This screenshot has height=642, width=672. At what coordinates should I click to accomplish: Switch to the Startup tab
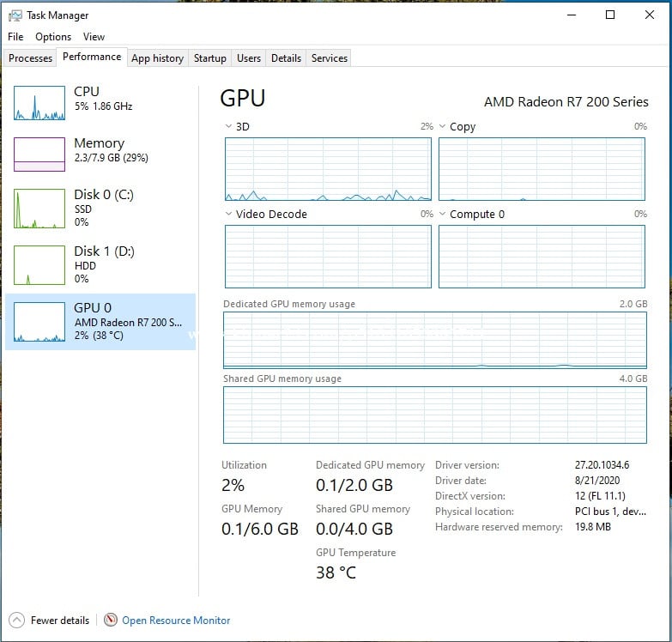(x=209, y=58)
